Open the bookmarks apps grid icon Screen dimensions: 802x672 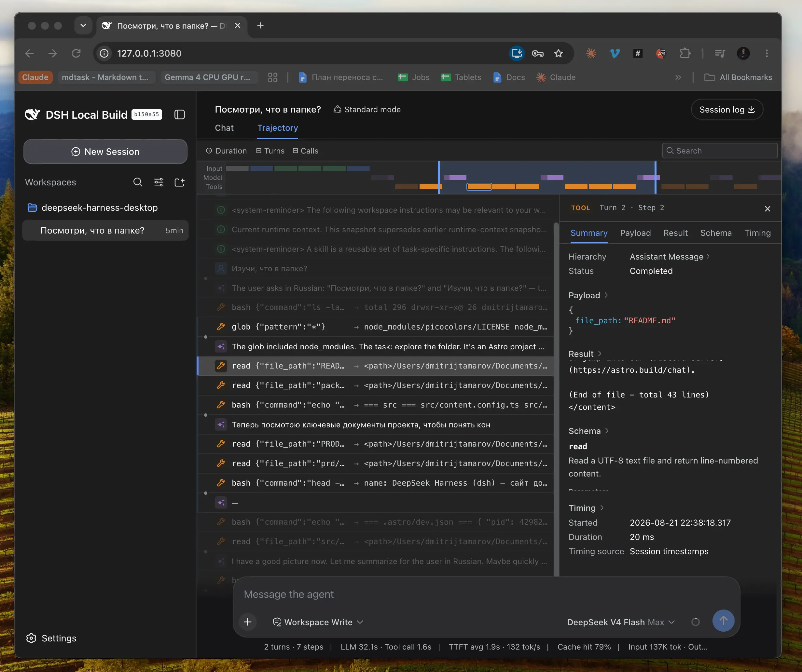[x=273, y=77]
